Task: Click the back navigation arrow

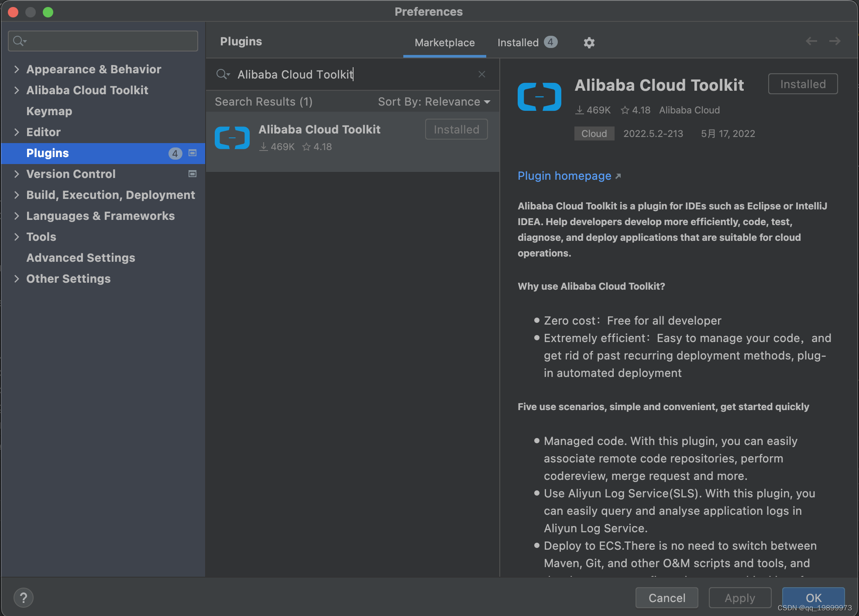Action: [811, 41]
